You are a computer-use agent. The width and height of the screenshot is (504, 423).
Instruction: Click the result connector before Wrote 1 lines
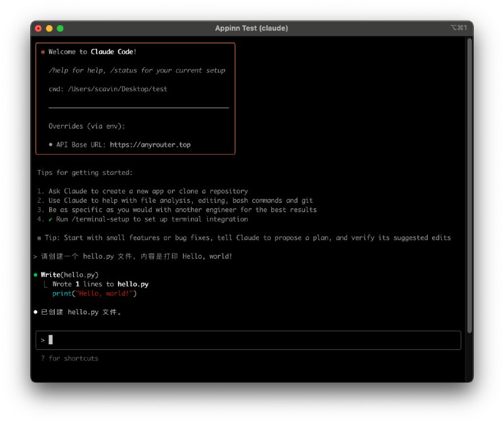(x=46, y=285)
